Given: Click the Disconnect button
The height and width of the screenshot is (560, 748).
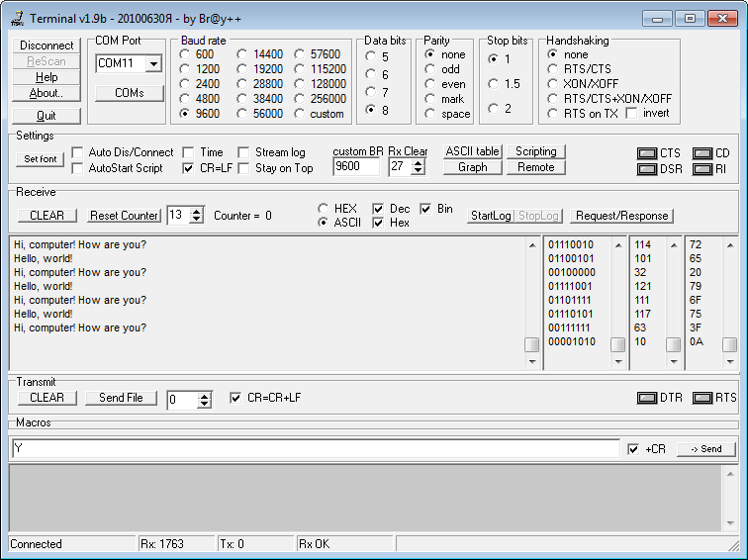Looking at the screenshot, I should click(47, 46).
